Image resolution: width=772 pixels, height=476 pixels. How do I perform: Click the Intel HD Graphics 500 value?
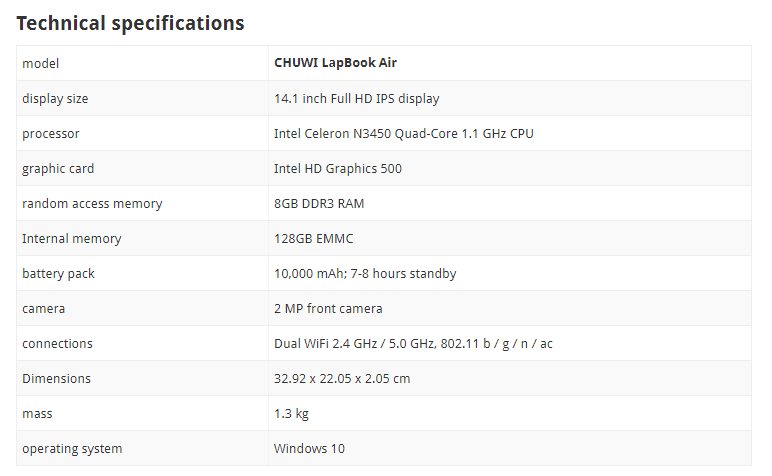tap(338, 169)
